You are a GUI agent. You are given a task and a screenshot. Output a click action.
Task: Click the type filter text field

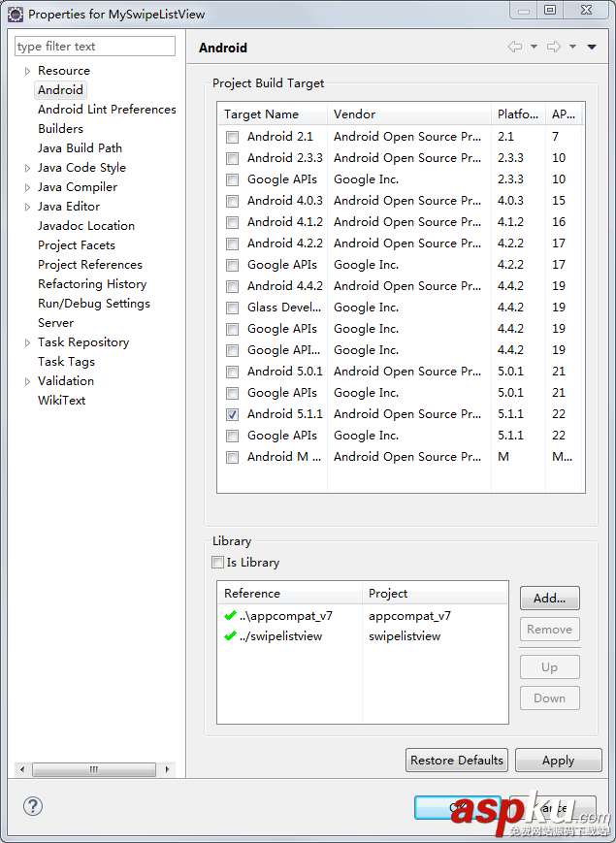coord(95,47)
